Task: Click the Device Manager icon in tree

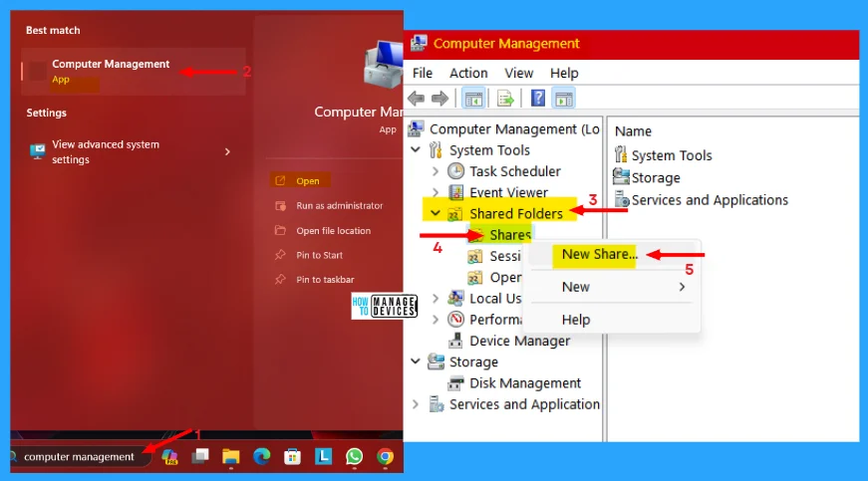Action: [x=455, y=341]
